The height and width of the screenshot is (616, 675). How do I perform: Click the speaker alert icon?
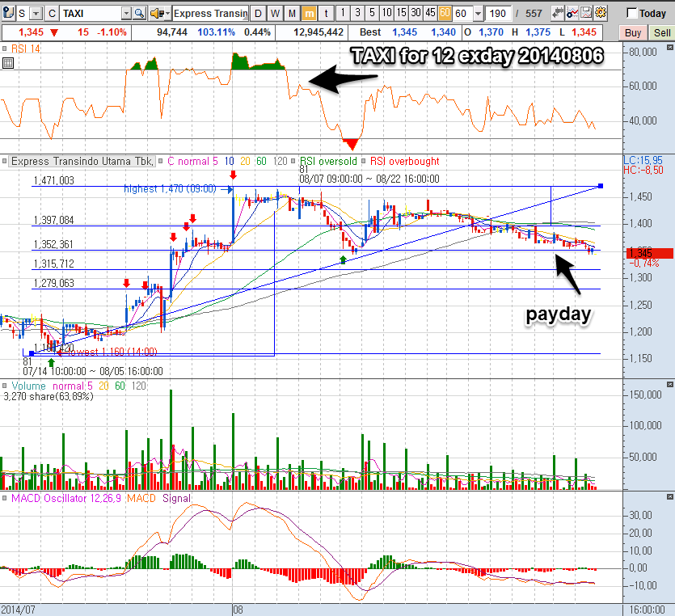[x=157, y=14]
